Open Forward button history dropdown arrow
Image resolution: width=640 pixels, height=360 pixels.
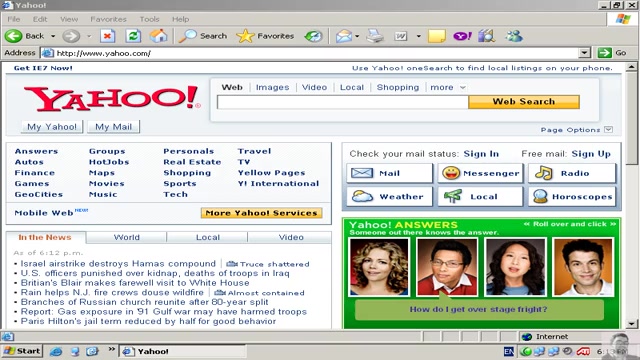coord(89,36)
